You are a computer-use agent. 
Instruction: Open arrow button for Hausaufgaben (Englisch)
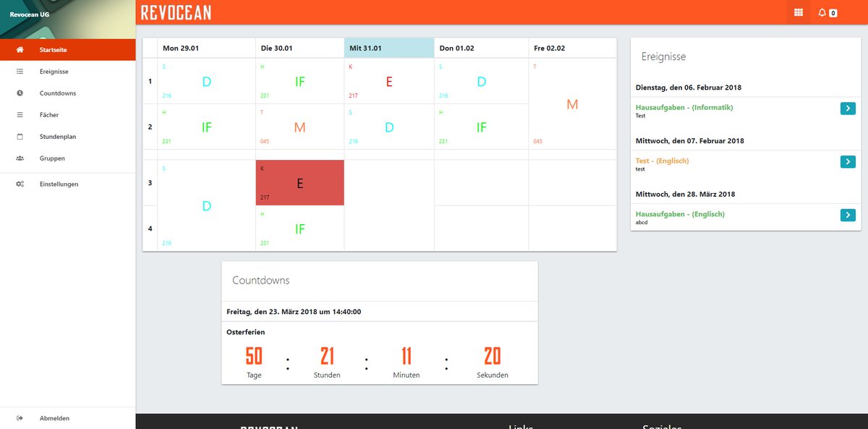[848, 215]
